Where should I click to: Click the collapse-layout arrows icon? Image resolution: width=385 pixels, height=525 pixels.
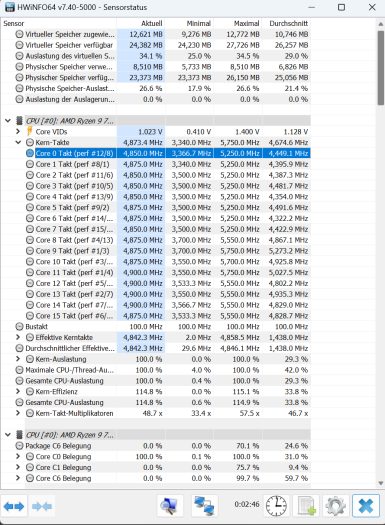click(x=42, y=506)
